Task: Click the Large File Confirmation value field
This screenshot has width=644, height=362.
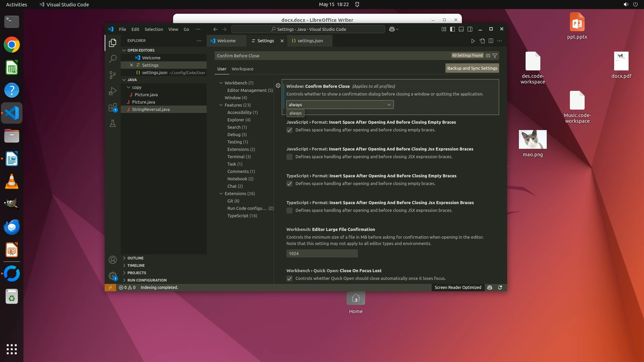Action: (322, 253)
